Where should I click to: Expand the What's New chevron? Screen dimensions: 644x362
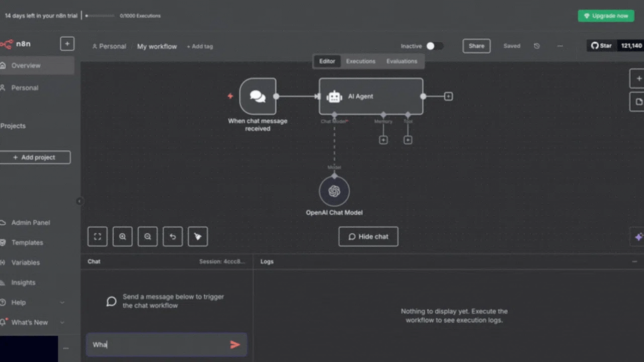(62, 322)
